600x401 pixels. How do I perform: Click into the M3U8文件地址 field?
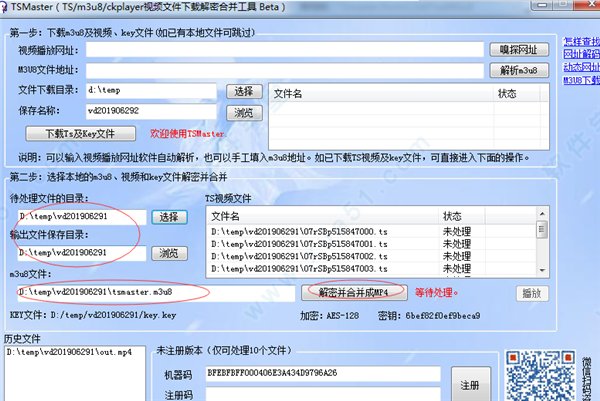(x=285, y=70)
